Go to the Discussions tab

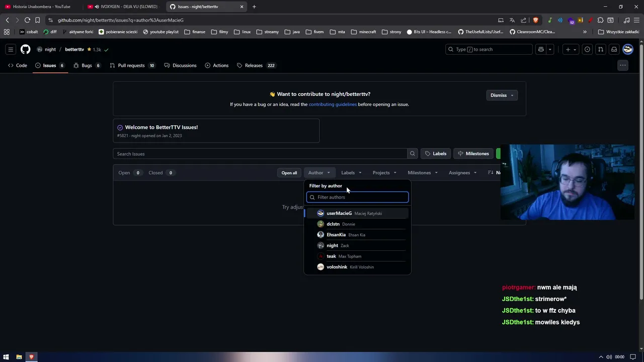[180, 65]
